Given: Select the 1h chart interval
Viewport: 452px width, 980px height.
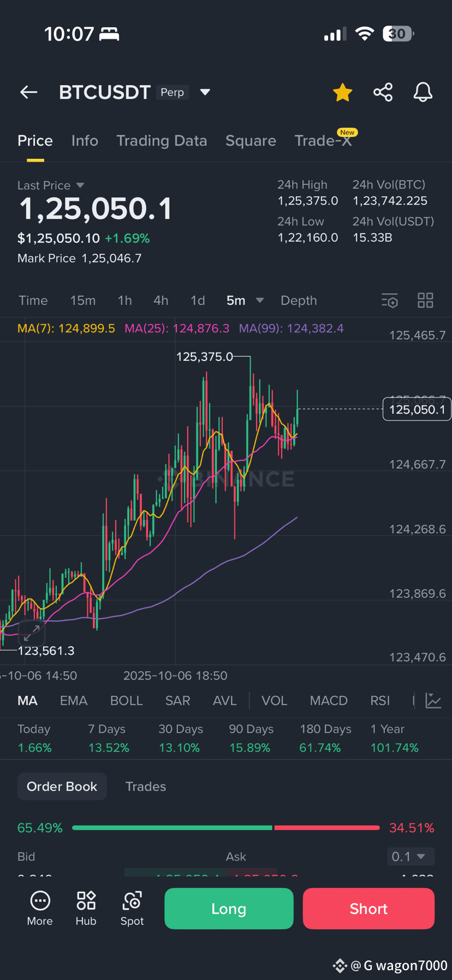Looking at the screenshot, I should click(x=125, y=301).
